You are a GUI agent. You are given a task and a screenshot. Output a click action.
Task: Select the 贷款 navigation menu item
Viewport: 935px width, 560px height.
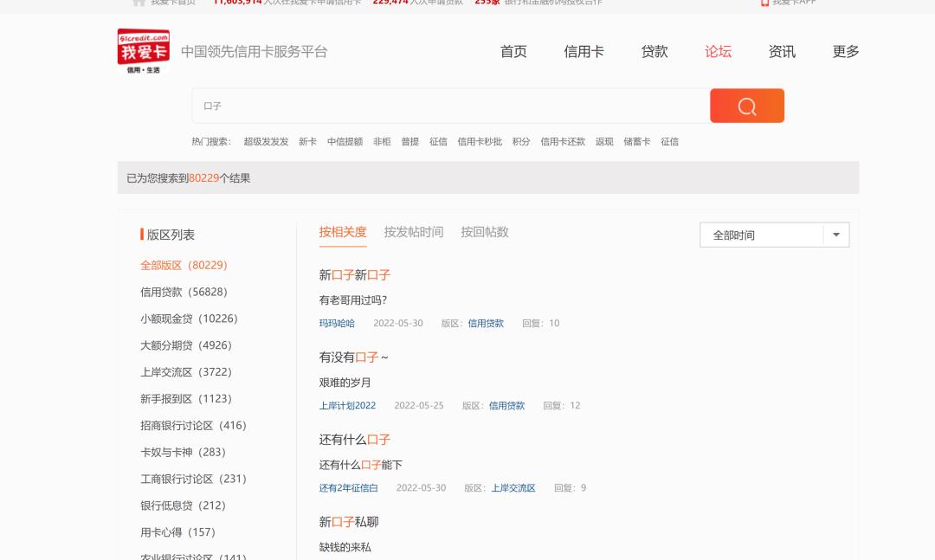654,52
